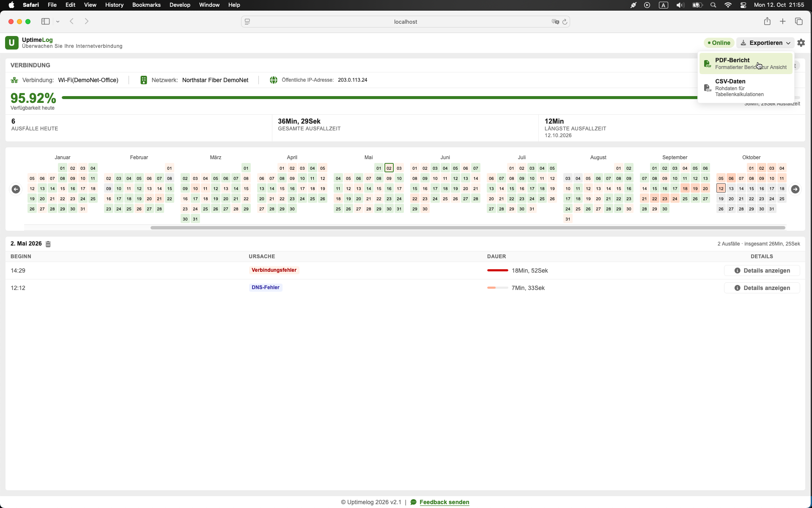The image size is (812, 508).
Task: Click the Feedback senden link
Action: (x=444, y=502)
